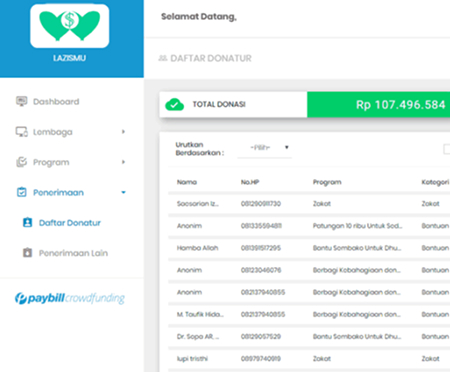Click the LAZISMU hearts logo
Viewport: 450px width, 372px height.
tap(70, 26)
